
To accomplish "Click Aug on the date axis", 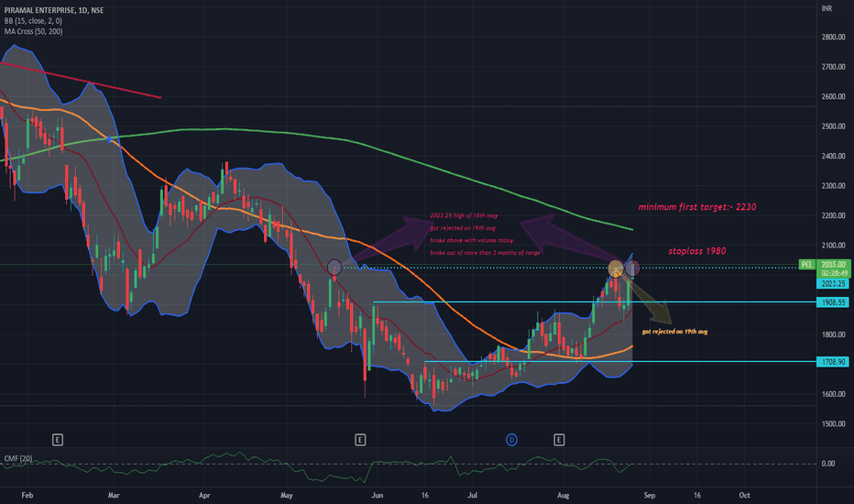I will click(x=564, y=495).
